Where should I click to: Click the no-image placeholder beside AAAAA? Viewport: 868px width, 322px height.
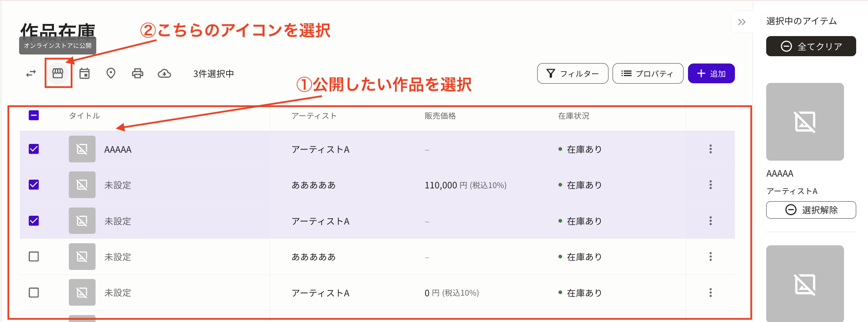82,149
